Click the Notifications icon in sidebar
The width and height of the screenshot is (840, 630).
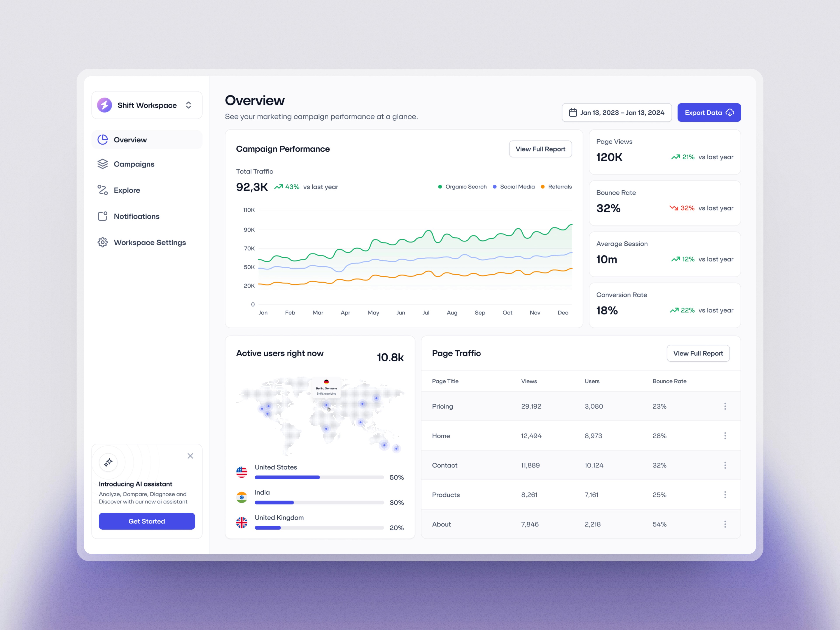click(103, 216)
